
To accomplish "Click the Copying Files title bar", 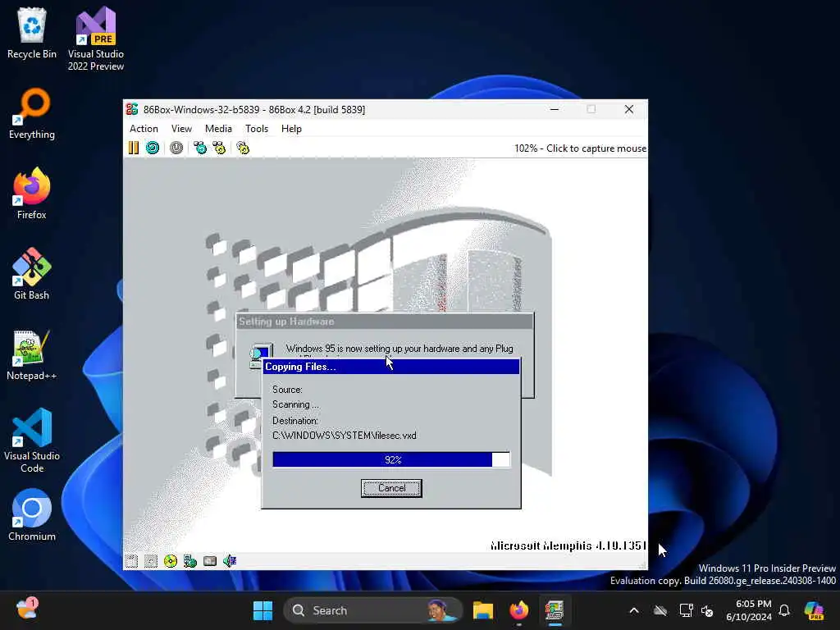I will (x=391, y=367).
